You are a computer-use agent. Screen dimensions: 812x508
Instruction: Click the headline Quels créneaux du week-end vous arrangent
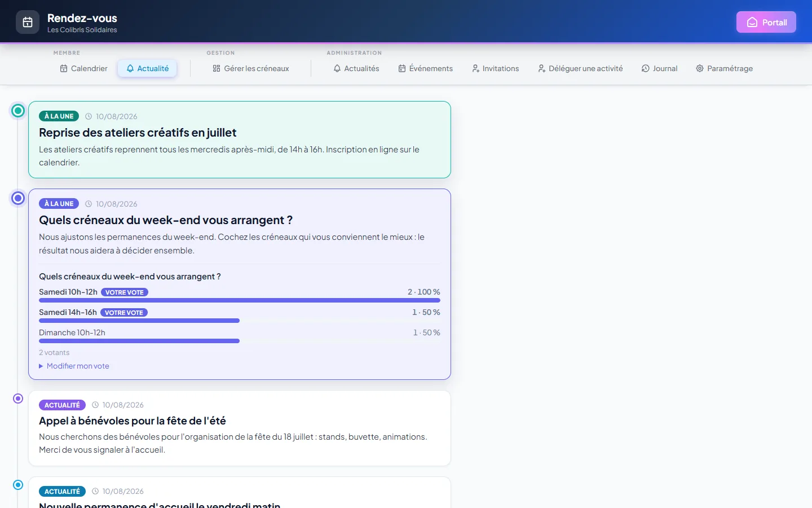pos(166,220)
